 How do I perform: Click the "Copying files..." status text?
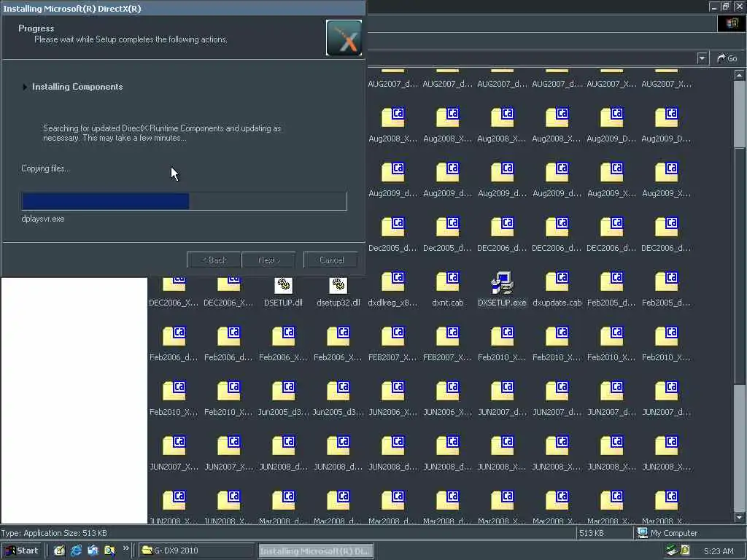[x=46, y=168]
